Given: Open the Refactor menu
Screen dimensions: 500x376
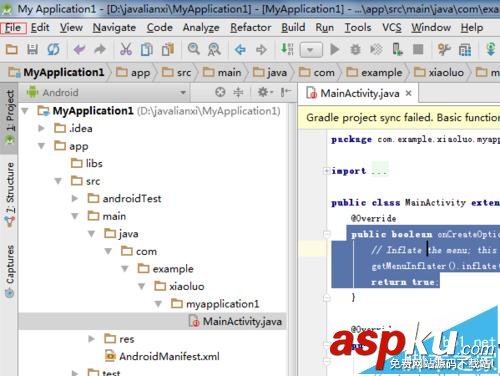Looking at the screenshot, I should (x=251, y=27).
